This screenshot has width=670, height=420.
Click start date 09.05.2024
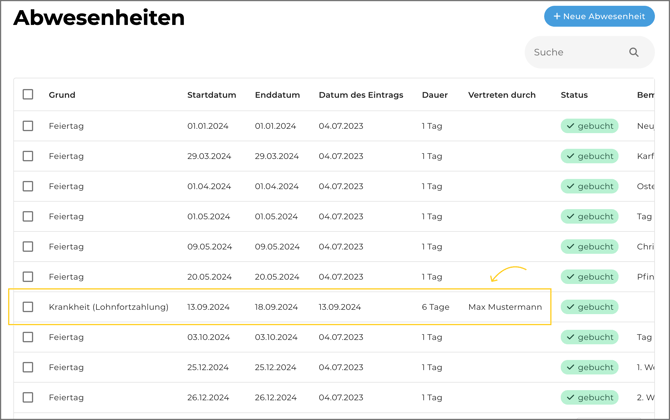point(209,247)
